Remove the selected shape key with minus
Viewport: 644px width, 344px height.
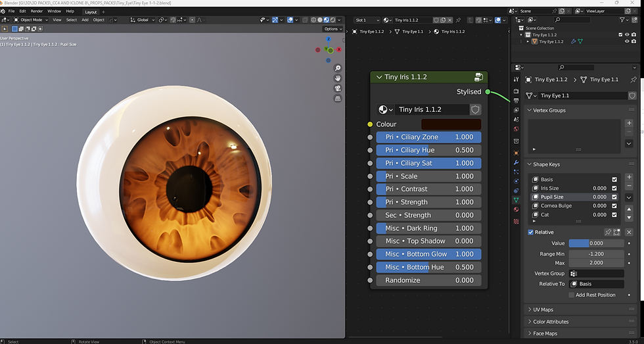629,186
